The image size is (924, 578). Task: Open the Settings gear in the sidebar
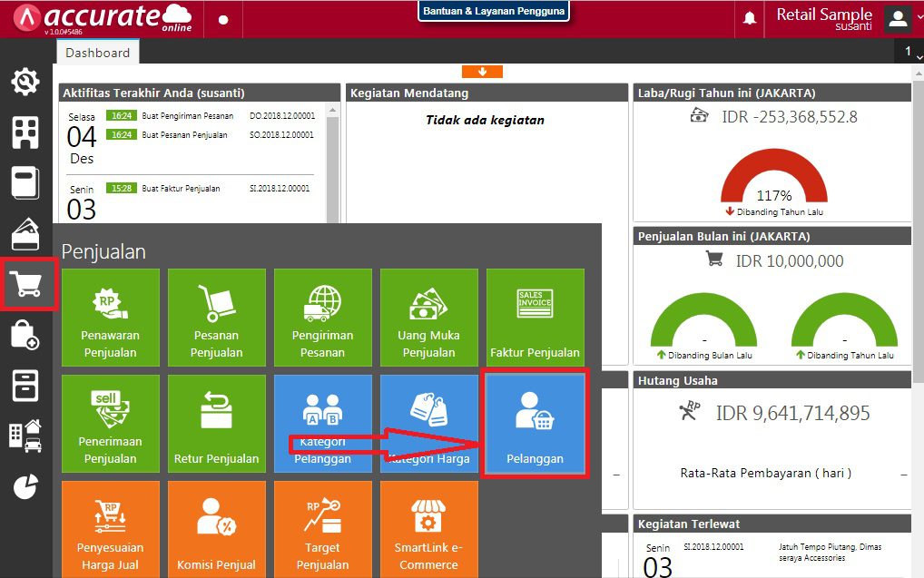25,82
